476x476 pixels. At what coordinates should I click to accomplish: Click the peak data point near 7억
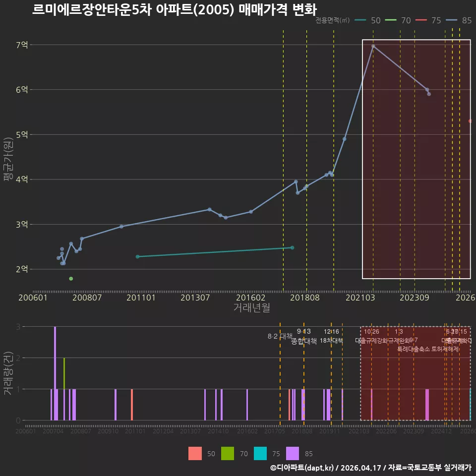[x=373, y=46]
